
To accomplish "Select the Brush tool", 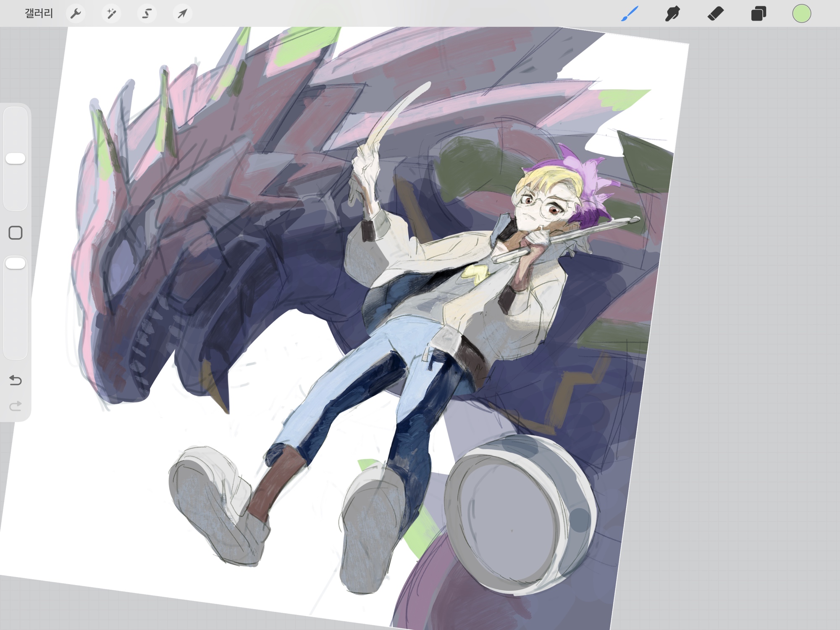I will [x=630, y=13].
